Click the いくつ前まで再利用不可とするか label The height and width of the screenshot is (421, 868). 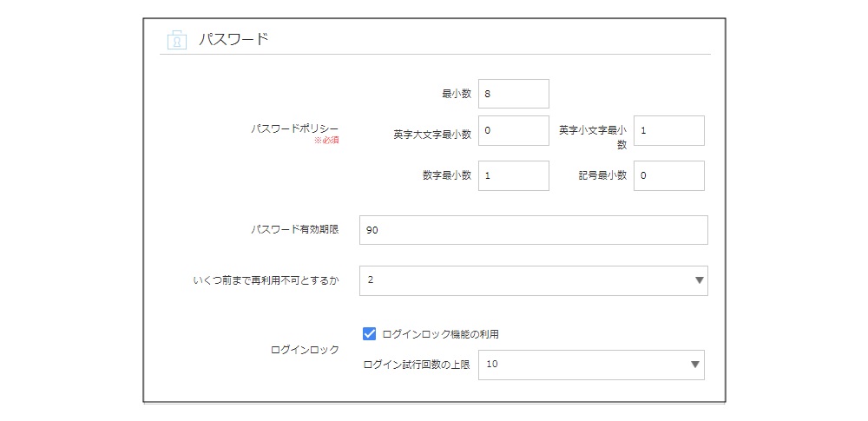tap(266, 280)
